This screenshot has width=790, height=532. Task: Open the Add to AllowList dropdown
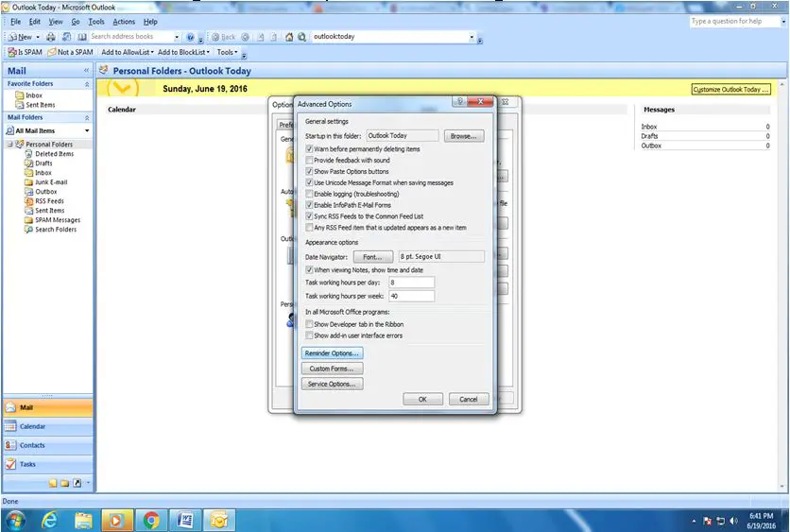[128, 52]
